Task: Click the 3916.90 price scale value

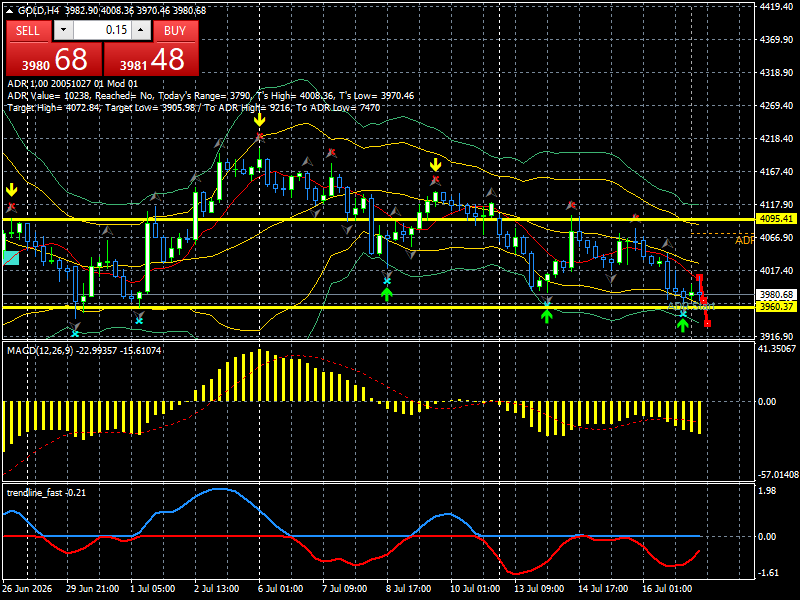Action: pyautogui.click(x=776, y=337)
